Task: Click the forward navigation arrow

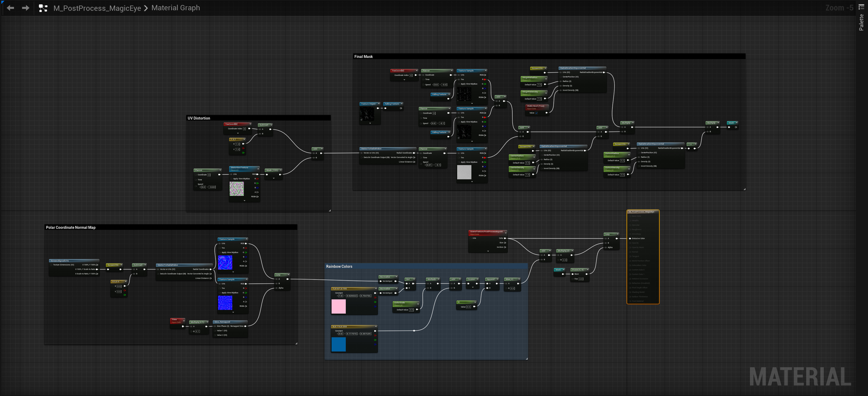Action: pos(26,8)
